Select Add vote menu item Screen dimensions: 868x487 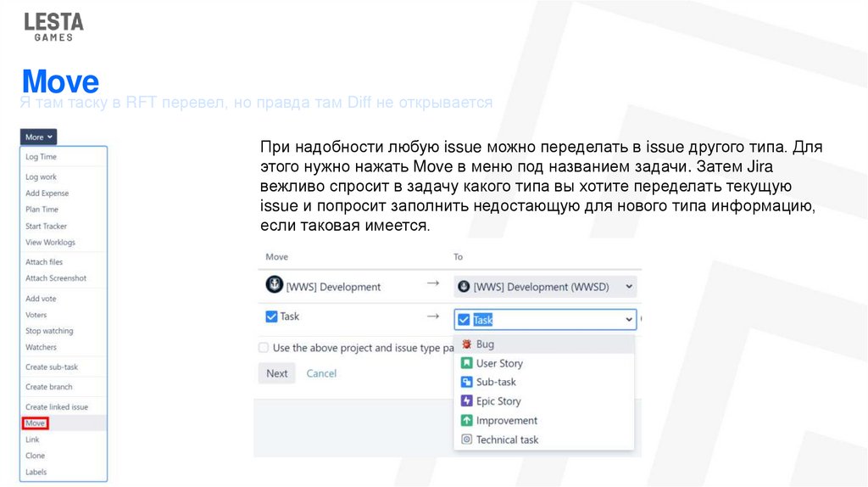click(63, 298)
